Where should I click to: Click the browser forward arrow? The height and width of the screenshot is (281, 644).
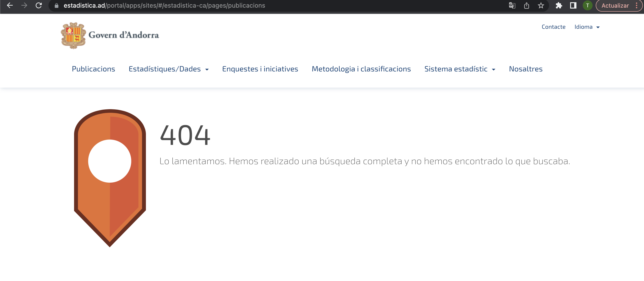(x=24, y=5)
